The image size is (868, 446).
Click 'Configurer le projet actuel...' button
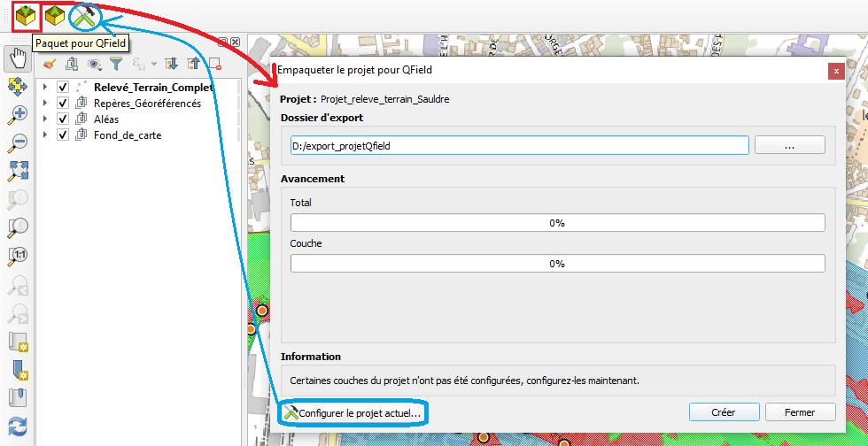353,412
